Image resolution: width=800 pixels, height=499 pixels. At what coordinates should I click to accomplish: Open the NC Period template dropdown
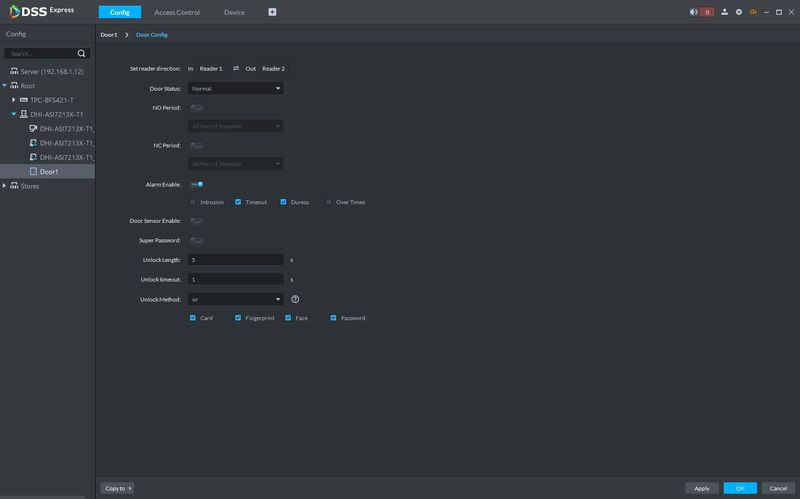point(236,164)
